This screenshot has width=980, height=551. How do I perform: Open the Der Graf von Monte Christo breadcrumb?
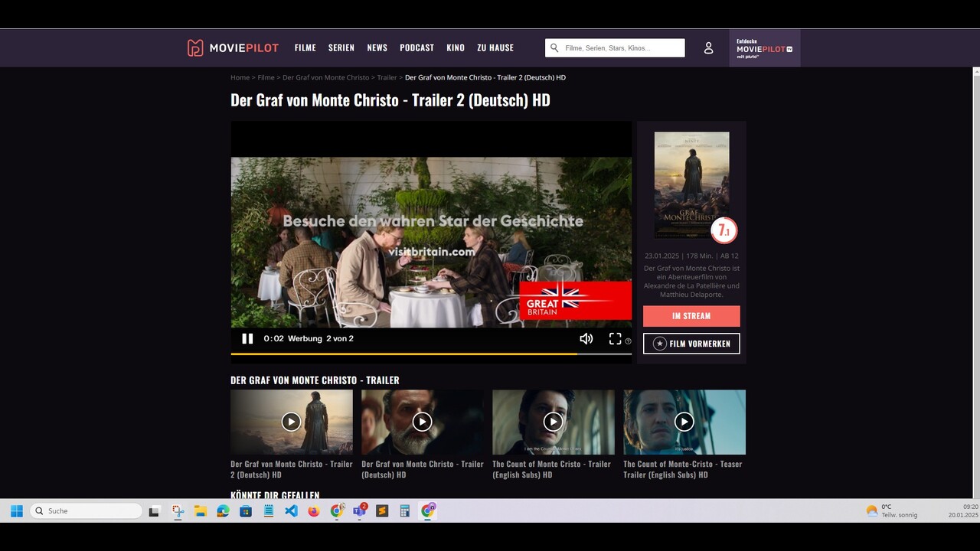pos(325,77)
